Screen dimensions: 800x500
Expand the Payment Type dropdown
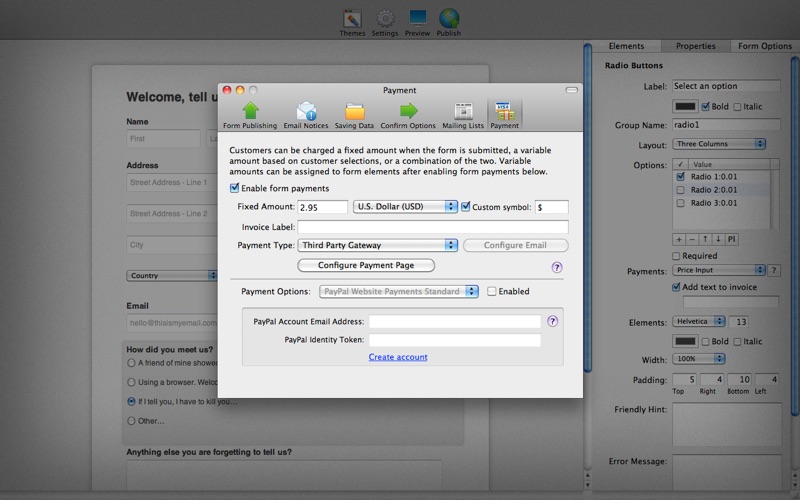[378, 245]
